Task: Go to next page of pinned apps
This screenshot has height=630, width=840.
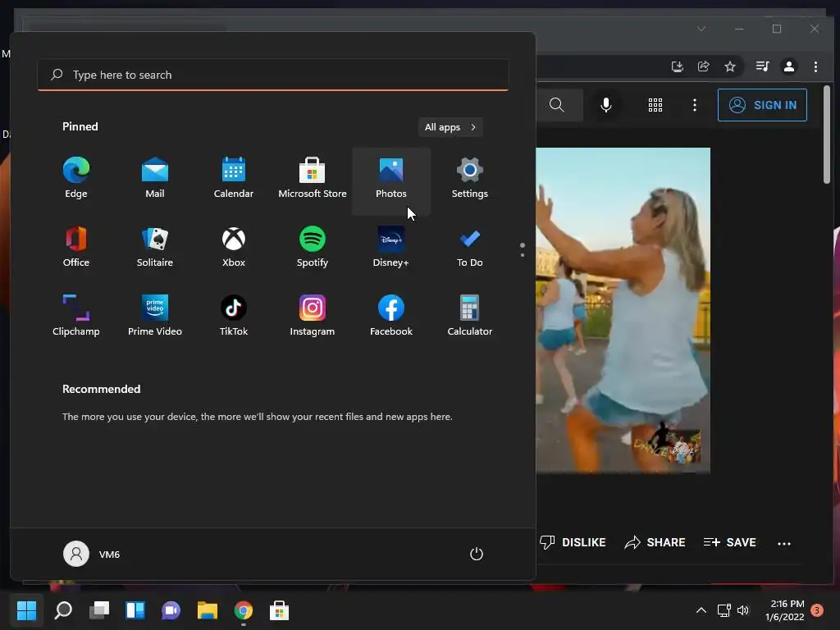Action: [523, 255]
